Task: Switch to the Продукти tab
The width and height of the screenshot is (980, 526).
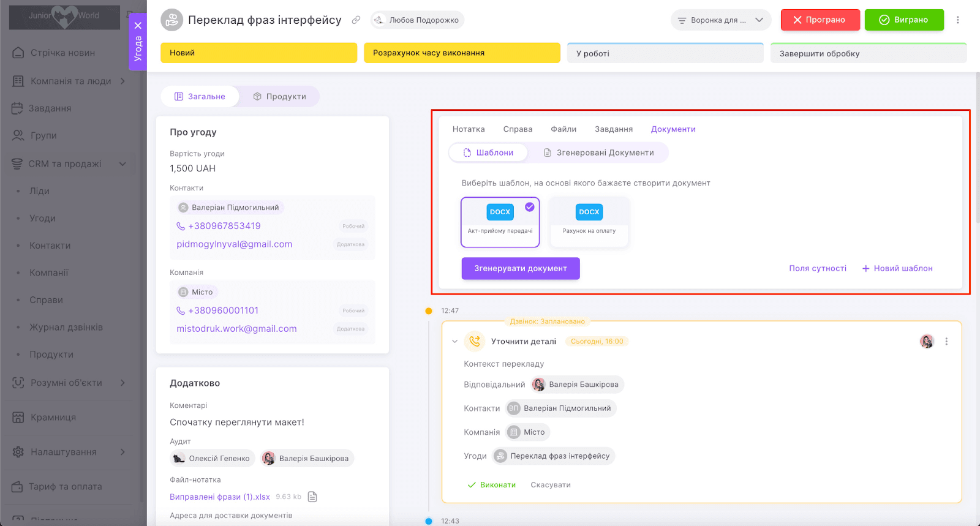Action: 279,97
